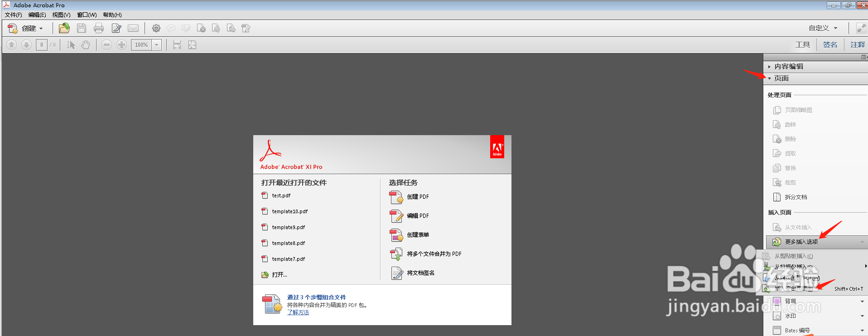Screen dimensions: 868x336
Task: Open the tools pane options menu icon
Action: pos(864,57)
